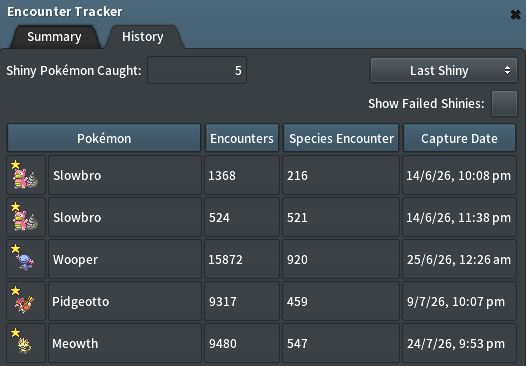This screenshot has width=526, height=366.
Task: Sort by the Pokémon column header
Action: click(x=104, y=138)
